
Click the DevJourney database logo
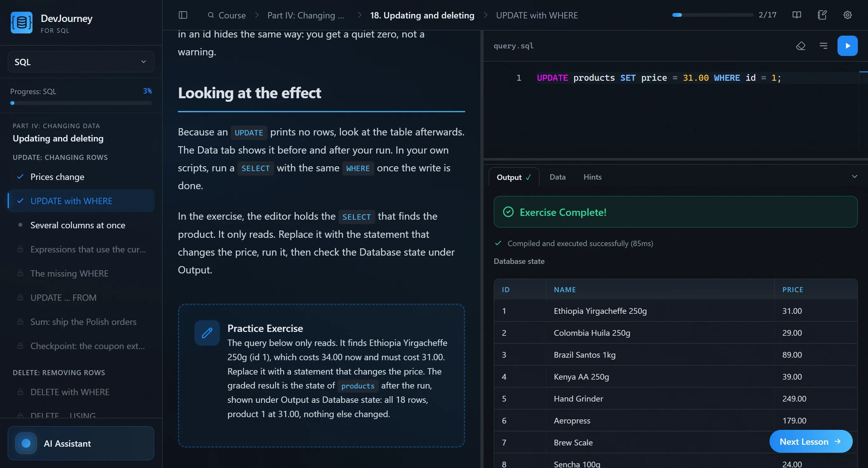(22, 23)
